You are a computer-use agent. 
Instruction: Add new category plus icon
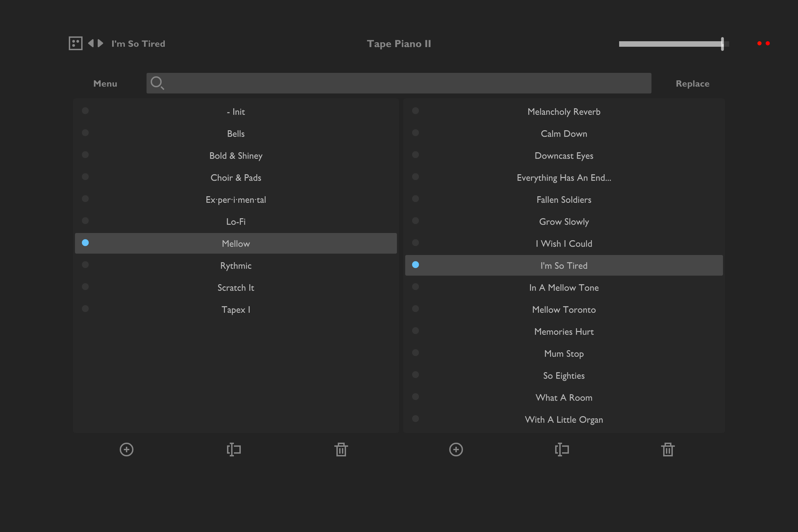click(x=127, y=450)
